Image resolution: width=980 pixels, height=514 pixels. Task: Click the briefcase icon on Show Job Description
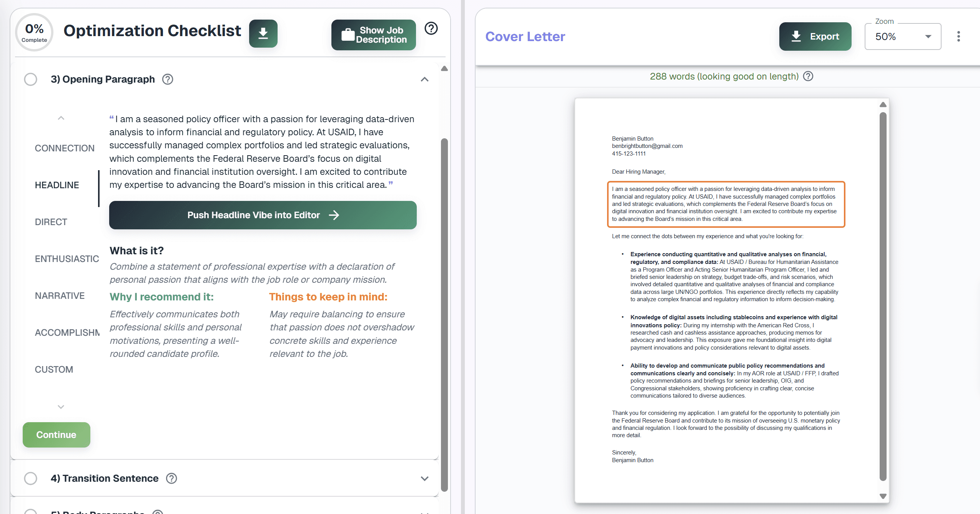pos(348,34)
